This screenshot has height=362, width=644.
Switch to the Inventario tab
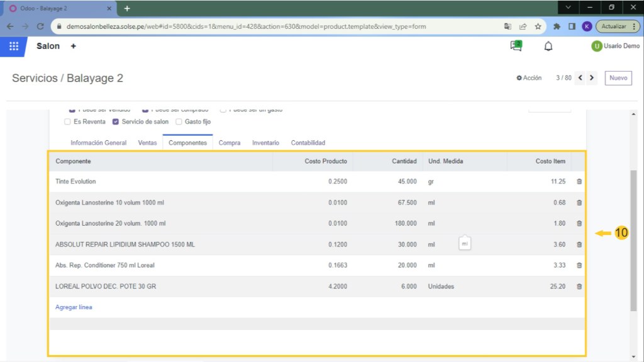265,143
